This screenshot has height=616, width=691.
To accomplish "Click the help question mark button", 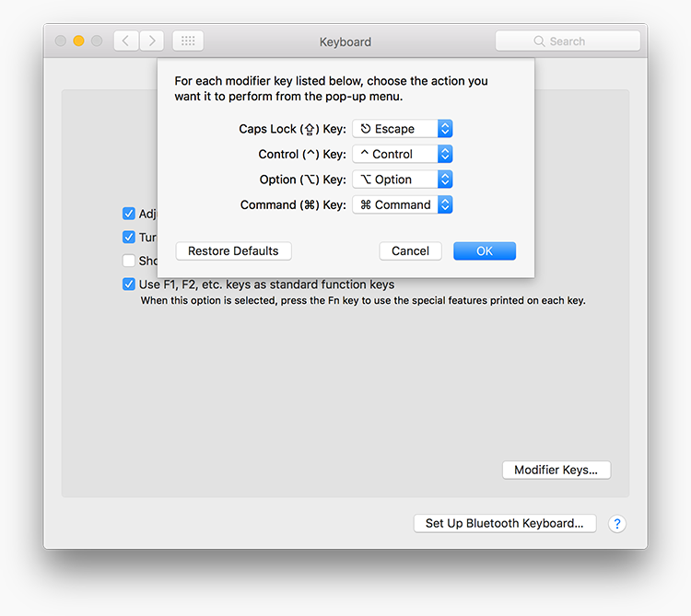I will coord(617,523).
